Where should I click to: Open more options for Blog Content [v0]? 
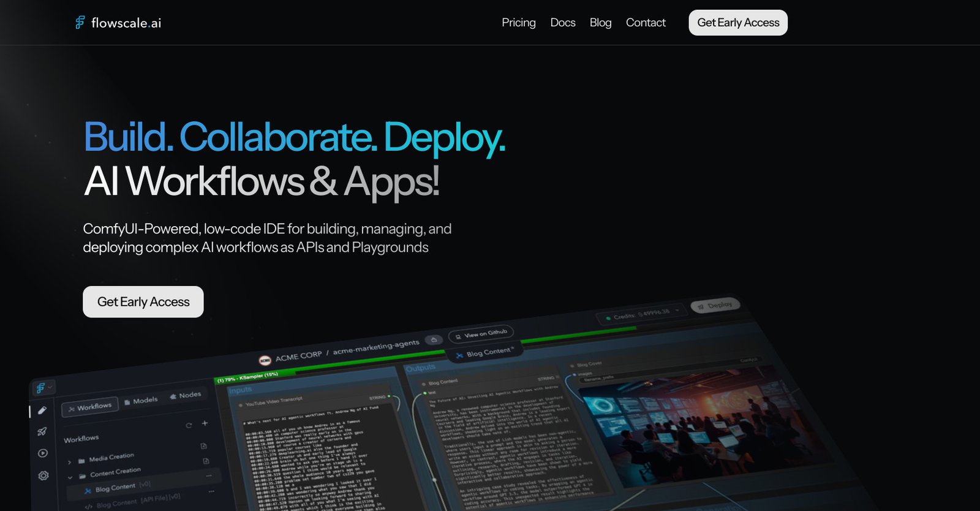(209, 475)
